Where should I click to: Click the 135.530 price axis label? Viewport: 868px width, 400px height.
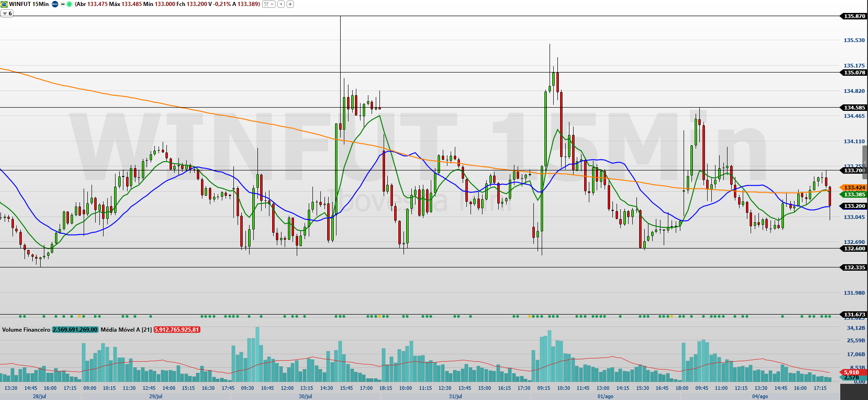point(854,40)
